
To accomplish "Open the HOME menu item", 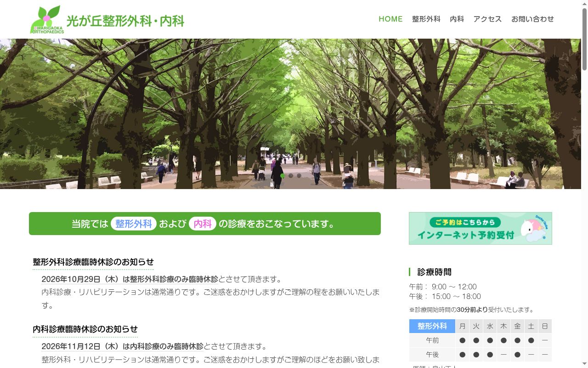I will click(390, 19).
